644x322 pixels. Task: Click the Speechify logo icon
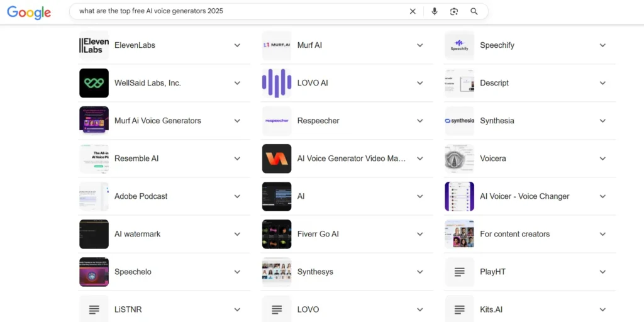coord(459,45)
